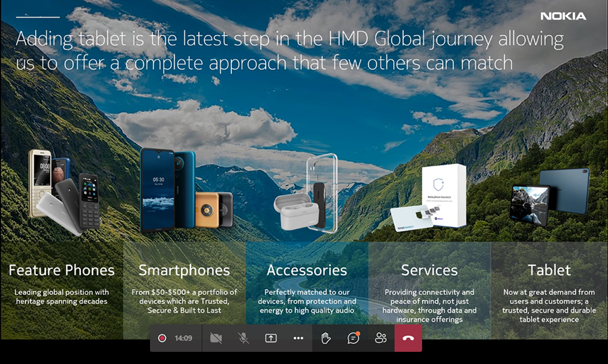Viewport: 608px width, 364px height.
Task: Click the Accessories heading
Action: click(x=307, y=270)
